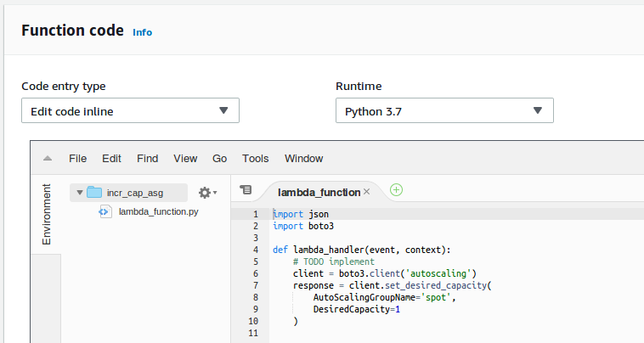Image resolution: width=644 pixels, height=343 pixels.
Task: Open the Window menu
Action: [303, 159]
